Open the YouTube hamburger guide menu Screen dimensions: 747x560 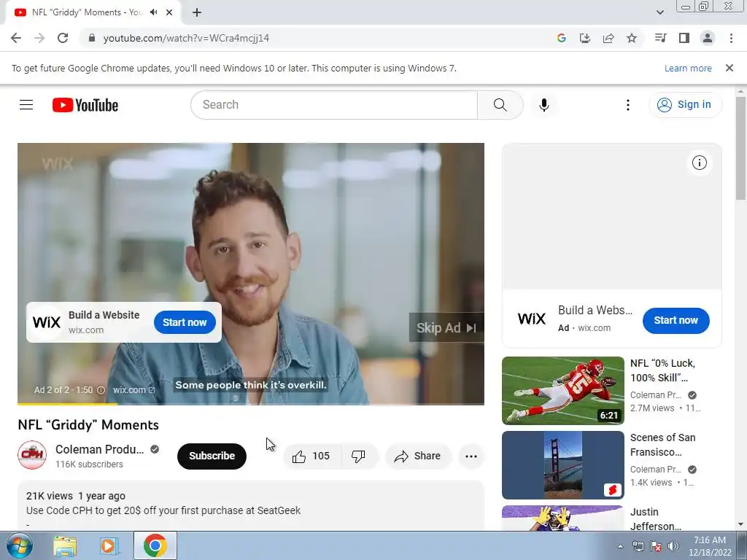point(26,105)
